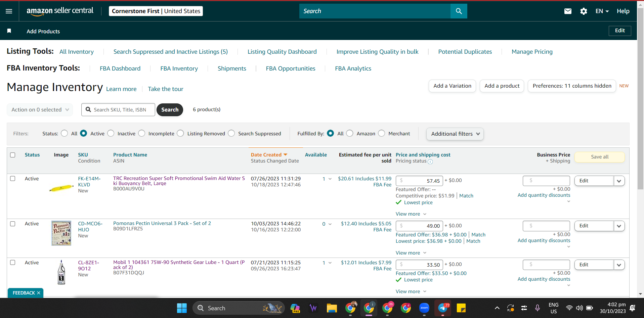Click the Pricing status info icon
The width and height of the screenshot is (644, 318).
tap(430, 162)
